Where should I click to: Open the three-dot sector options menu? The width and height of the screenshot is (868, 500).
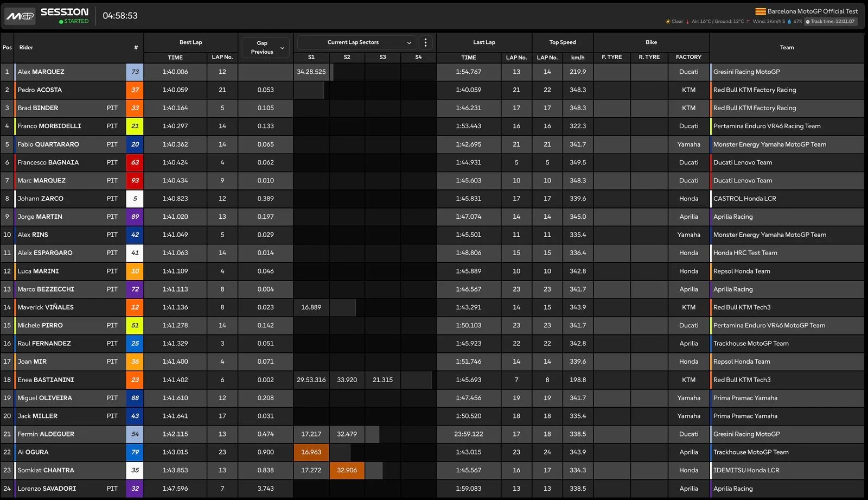click(426, 42)
